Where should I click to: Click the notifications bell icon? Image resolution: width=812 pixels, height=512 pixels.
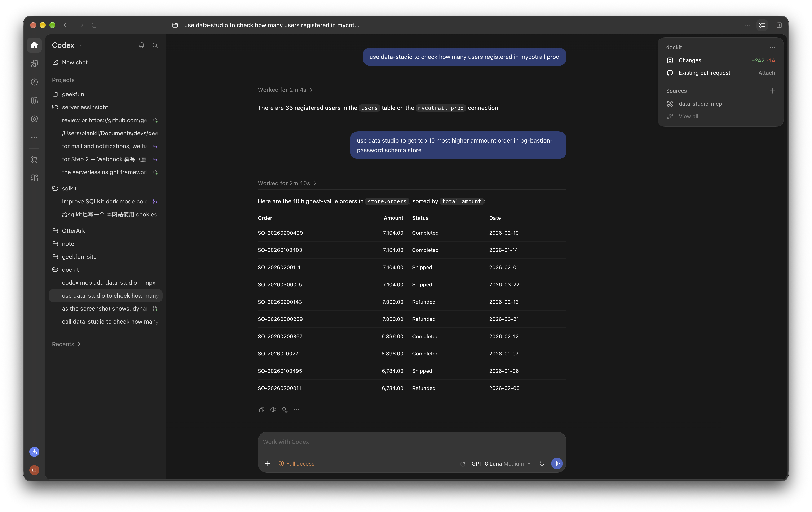click(x=142, y=45)
